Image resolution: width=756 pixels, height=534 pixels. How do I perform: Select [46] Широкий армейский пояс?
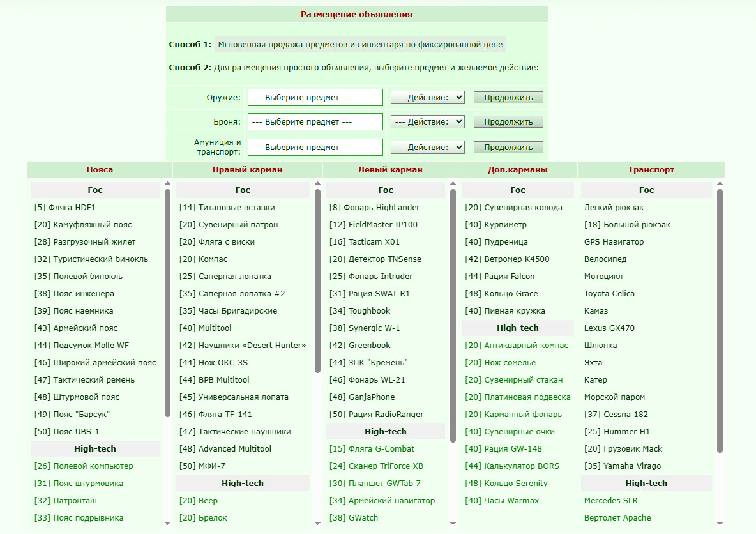click(95, 363)
